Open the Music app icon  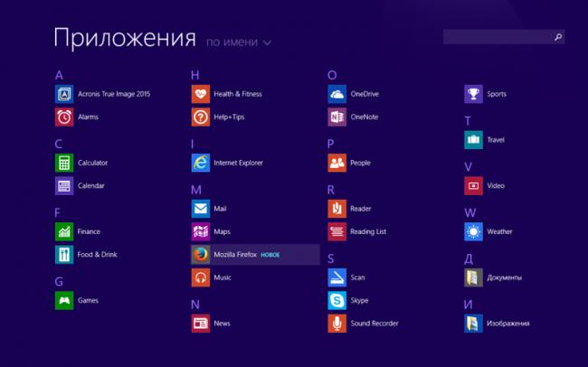click(201, 278)
